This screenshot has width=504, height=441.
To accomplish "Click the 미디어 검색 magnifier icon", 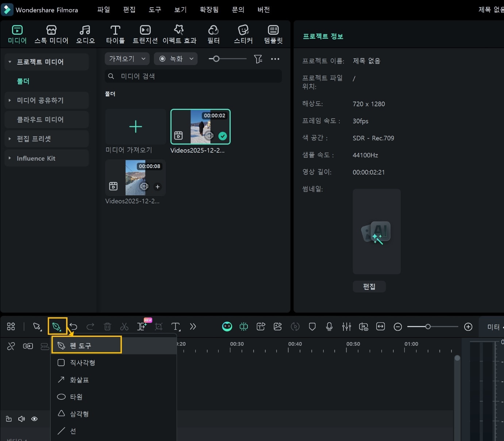I will pos(111,76).
